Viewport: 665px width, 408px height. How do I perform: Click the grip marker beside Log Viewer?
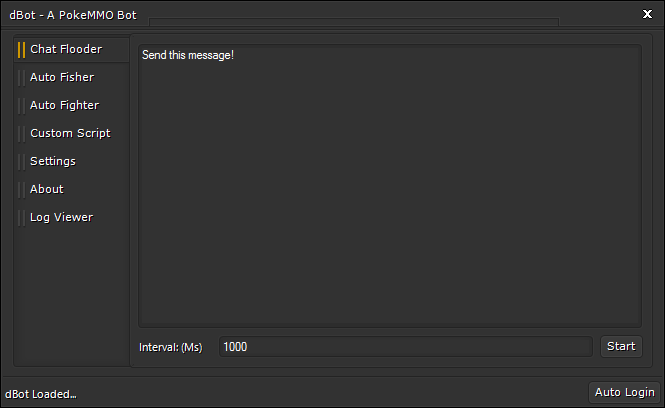tap(22, 218)
